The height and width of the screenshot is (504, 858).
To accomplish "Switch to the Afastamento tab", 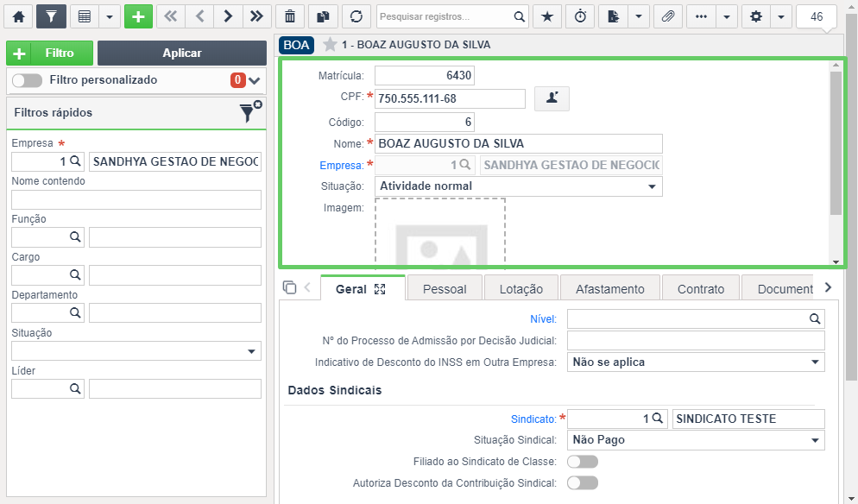I will (x=609, y=288).
